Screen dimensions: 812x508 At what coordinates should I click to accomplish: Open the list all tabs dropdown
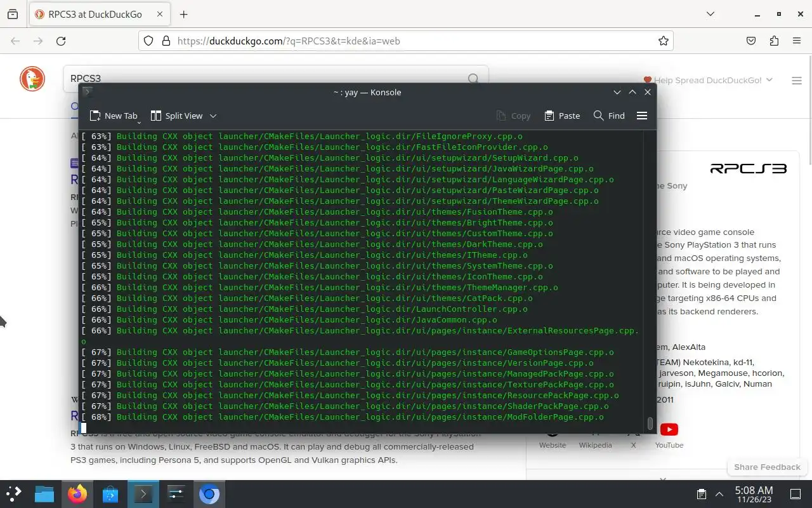[x=710, y=14]
